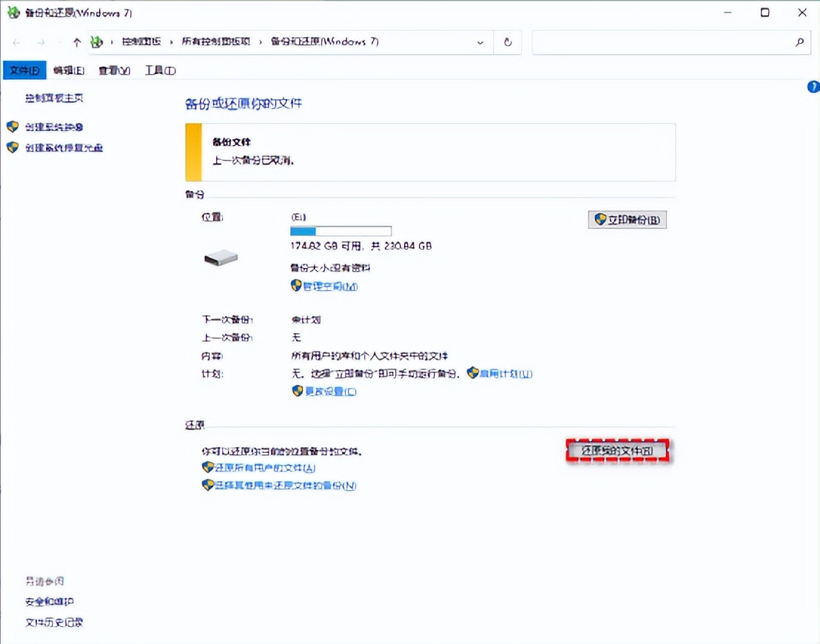Image resolution: width=820 pixels, height=644 pixels.
Task: Click the 立即备份(B) button
Action: click(627, 219)
